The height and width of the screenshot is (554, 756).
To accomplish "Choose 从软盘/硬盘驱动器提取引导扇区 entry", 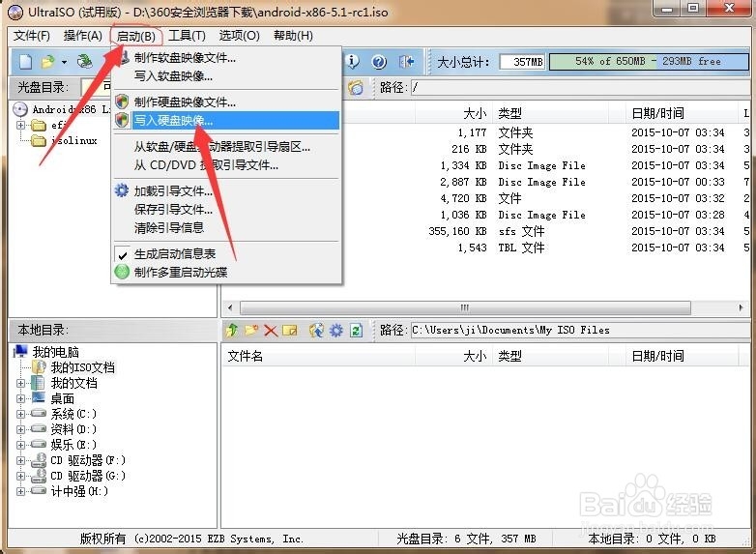I will point(226,147).
